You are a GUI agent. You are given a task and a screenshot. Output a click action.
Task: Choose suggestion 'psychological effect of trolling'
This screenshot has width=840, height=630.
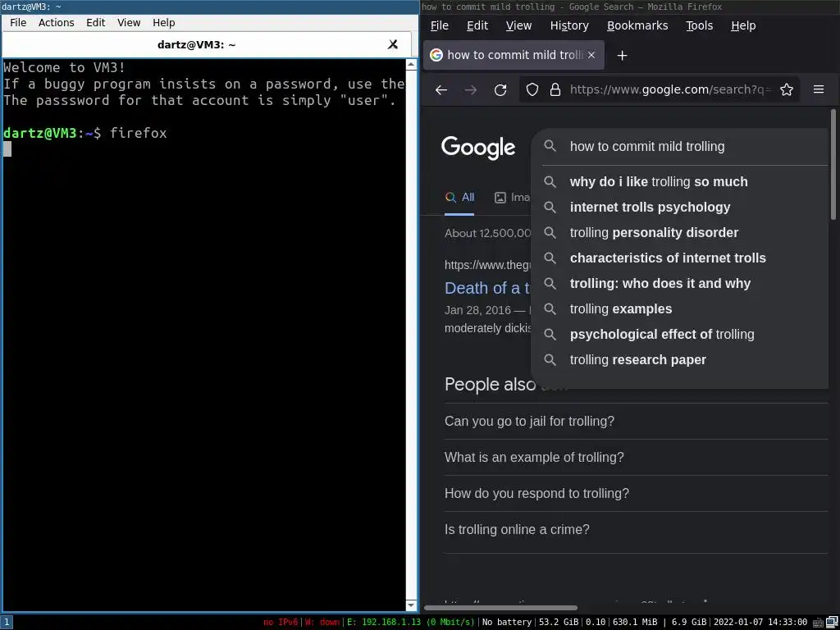(680, 335)
